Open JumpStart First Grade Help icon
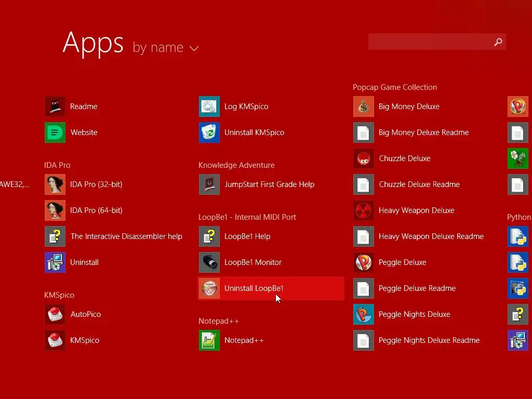532x399 pixels. point(209,184)
